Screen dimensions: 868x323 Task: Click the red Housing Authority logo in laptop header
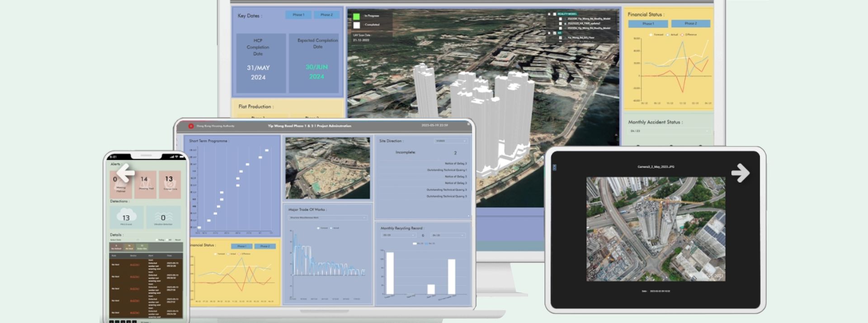point(191,126)
